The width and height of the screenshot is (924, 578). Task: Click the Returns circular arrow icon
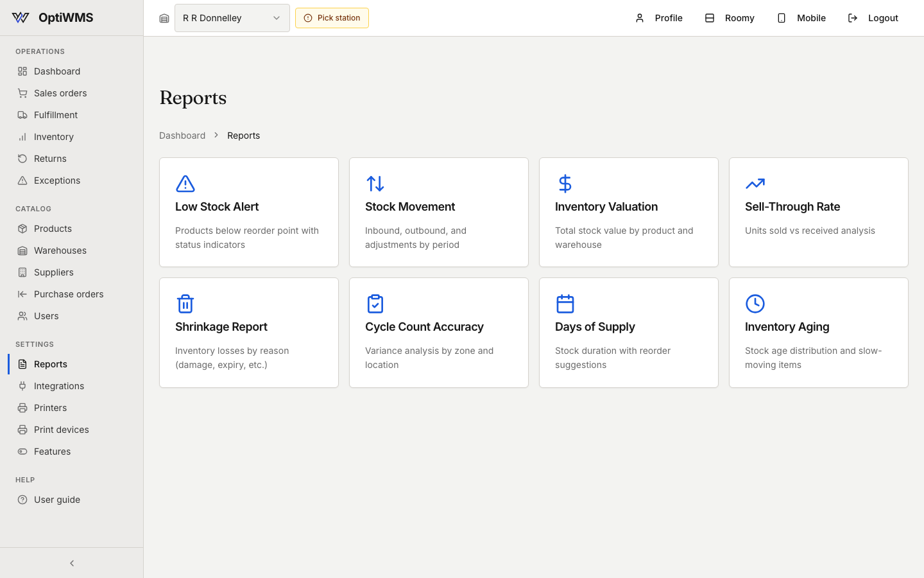[x=22, y=159]
